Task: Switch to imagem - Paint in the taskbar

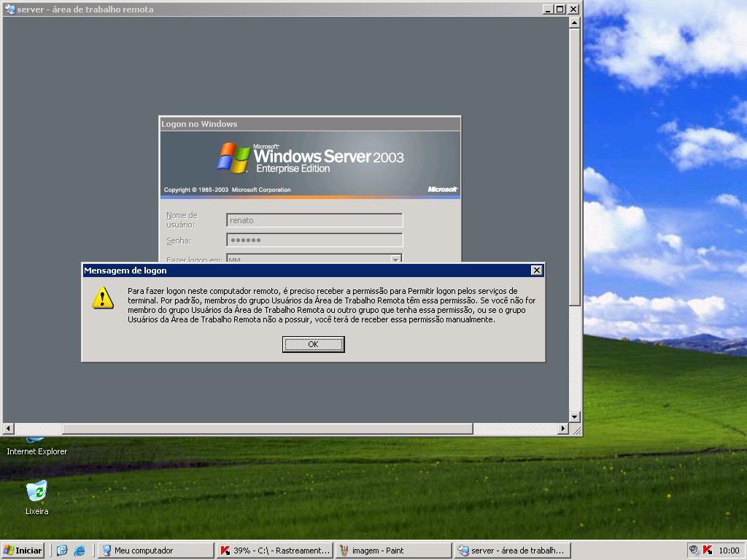Action: coord(393,551)
